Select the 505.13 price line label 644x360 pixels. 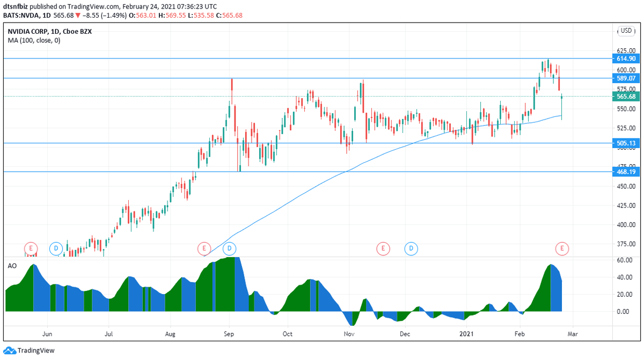[x=626, y=143]
